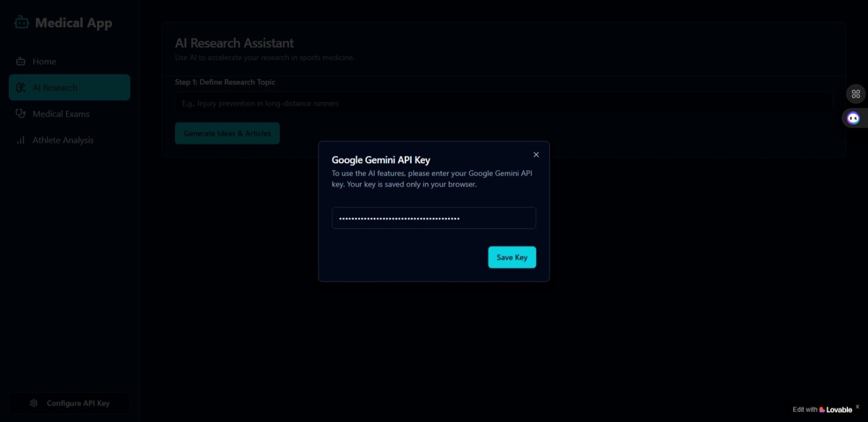Click the sports medicine subtitle text

tap(264, 58)
